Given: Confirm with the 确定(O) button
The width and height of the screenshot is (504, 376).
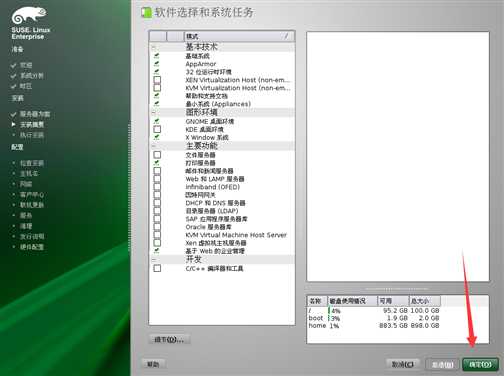Looking at the screenshot, I should 480,365.
